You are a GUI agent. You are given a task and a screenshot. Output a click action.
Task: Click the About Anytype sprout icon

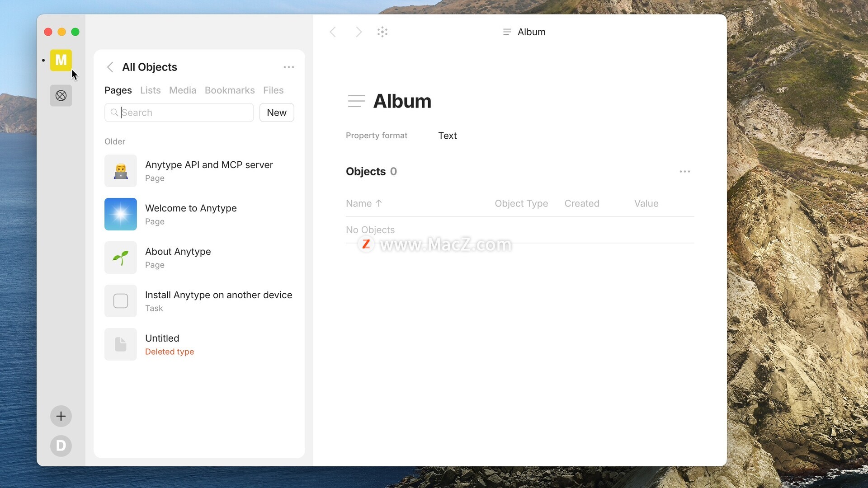(121, 258)
